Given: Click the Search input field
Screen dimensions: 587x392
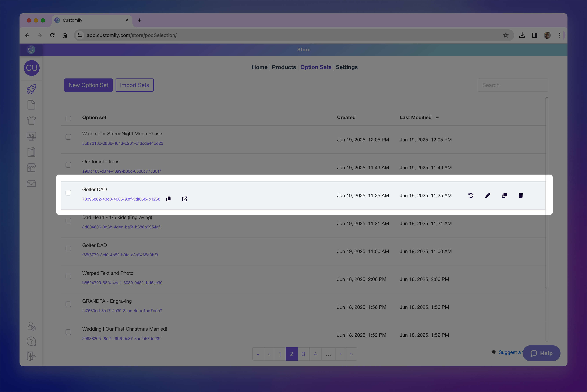Looking at the screenshot, I should click(x=513, y=85).
